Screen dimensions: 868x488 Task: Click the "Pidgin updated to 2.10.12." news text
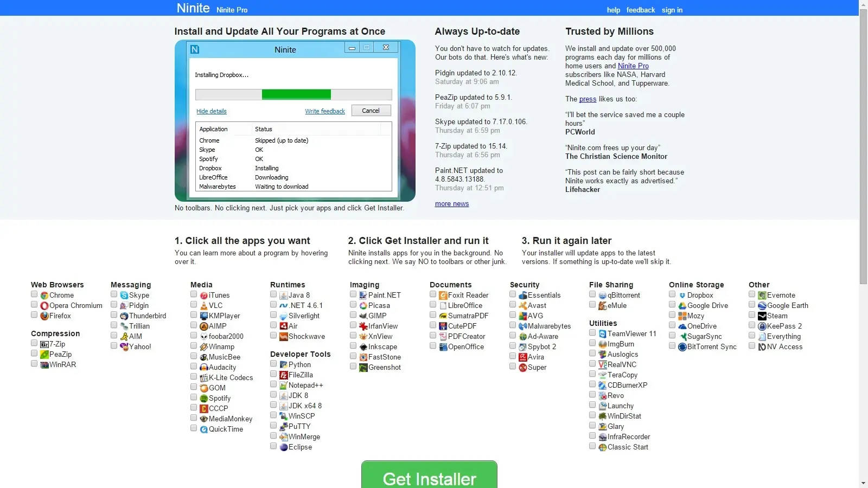click(x=476, y=73)
